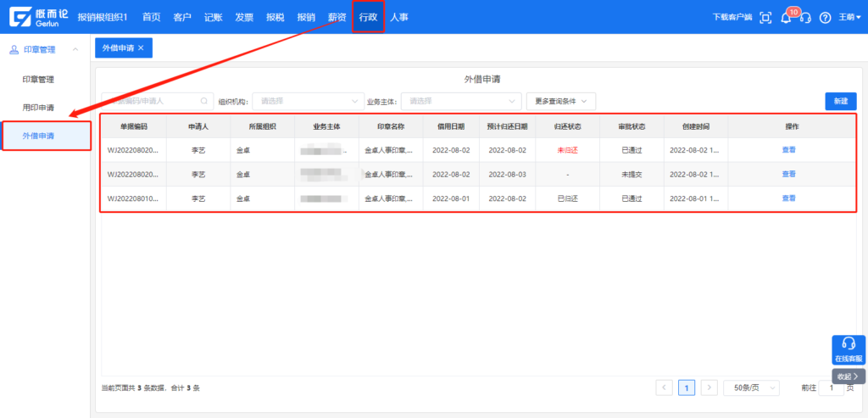Close the 外借申请 tab with X
This screenshot has width=868, height=418.
click(x=142, y=48)
